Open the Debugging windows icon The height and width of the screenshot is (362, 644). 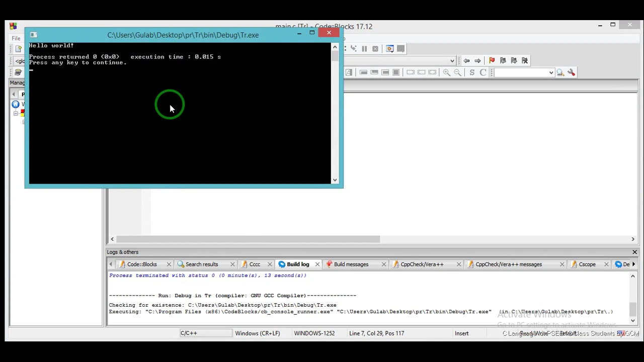click(x=389, y=49)
